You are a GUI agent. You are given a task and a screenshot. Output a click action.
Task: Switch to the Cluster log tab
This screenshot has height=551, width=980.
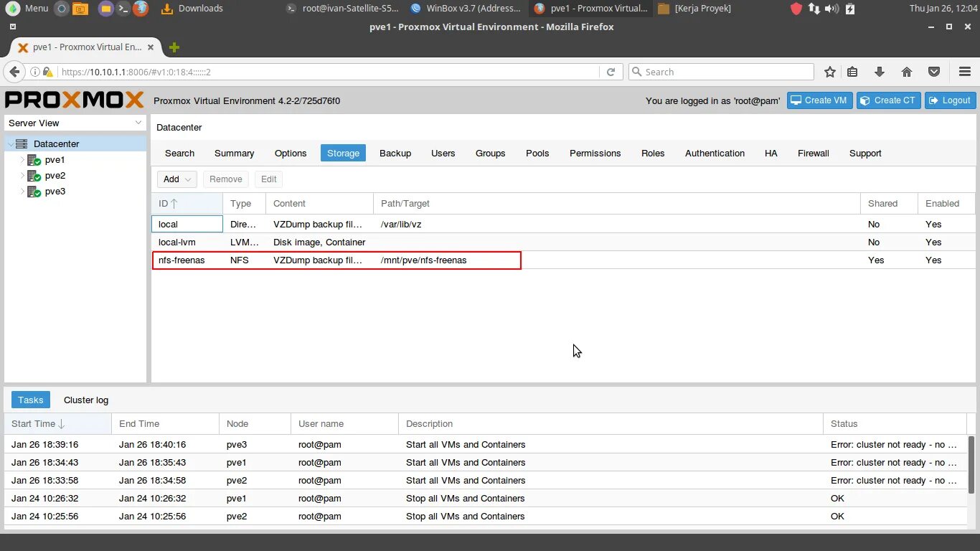pyautogui.click(x=86, y=400)
